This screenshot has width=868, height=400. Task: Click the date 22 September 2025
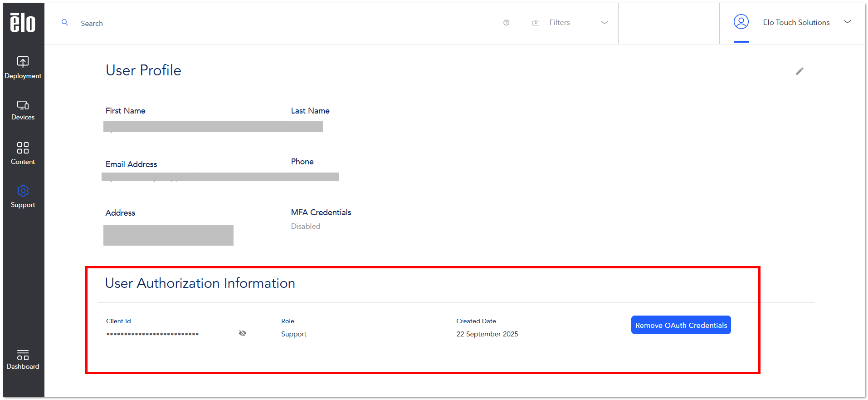coord(487,334)
